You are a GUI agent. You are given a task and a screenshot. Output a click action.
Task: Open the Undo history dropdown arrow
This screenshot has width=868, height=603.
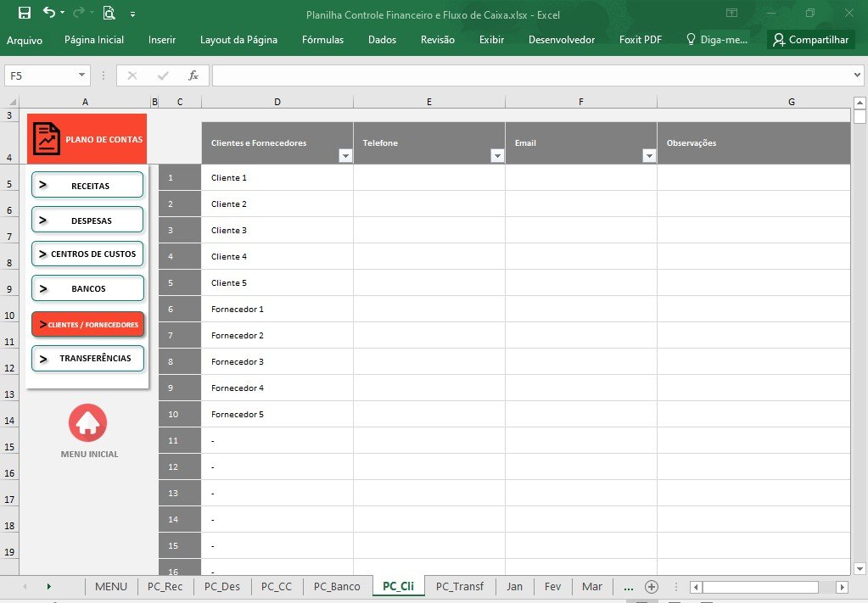[x=62, y=12]
